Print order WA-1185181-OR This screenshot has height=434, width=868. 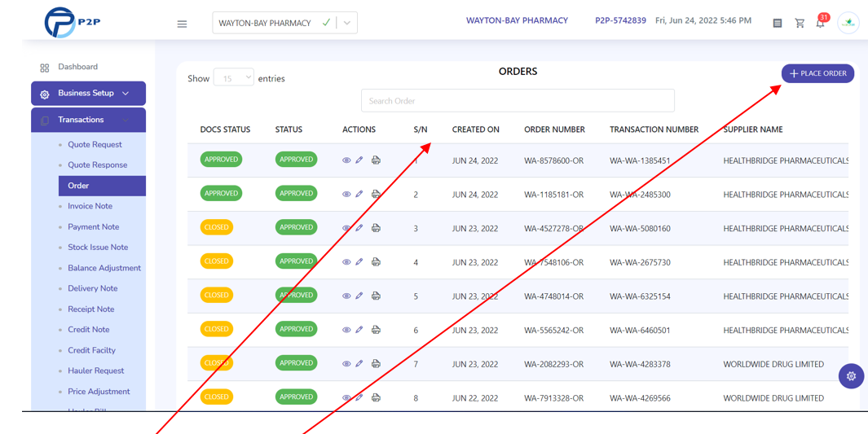tap(376, 194)
